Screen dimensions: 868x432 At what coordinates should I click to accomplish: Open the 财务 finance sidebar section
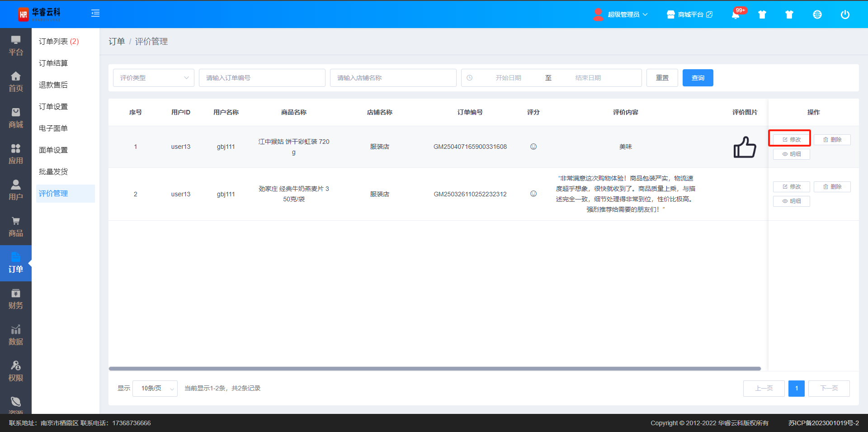[x=16, y=299]
